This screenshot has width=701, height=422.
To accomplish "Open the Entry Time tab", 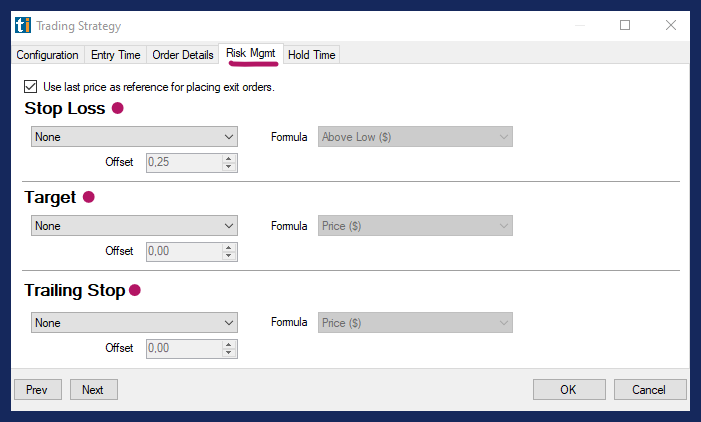I will [115, 55].
